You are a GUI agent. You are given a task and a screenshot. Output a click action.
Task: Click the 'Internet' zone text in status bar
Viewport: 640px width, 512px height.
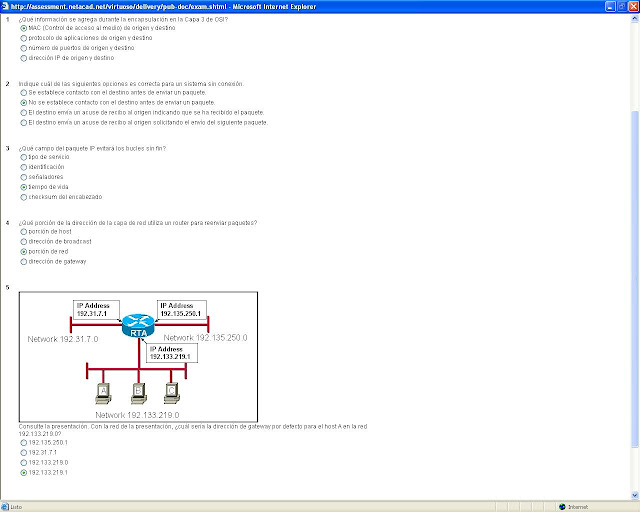578,507
